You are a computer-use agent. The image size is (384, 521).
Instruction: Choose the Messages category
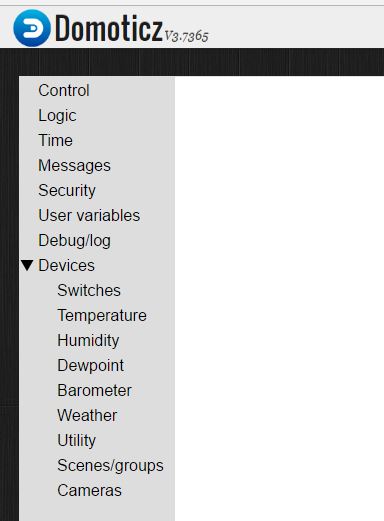click(x=74, y=165)
